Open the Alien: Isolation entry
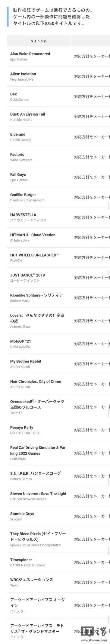The height and width of the screenshot is (644, 110). click(23, 74)
